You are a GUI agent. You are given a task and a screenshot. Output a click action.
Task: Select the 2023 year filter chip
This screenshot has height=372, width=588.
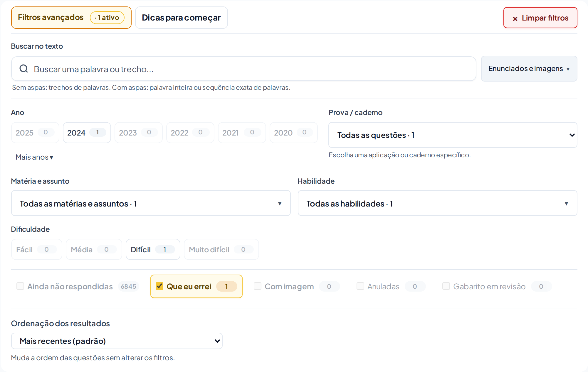(139, 133)
